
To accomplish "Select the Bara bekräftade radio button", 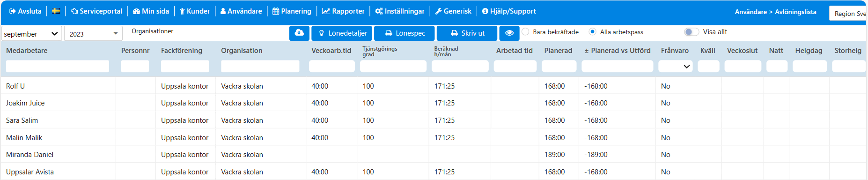I will (526, 32).
